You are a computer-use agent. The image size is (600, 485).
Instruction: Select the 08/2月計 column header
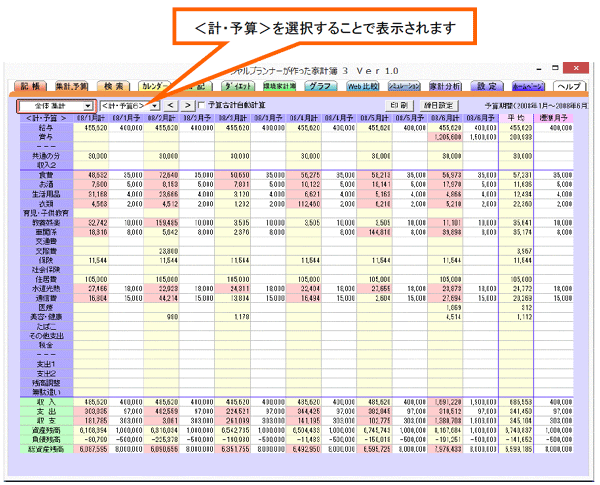pos(161,118)
